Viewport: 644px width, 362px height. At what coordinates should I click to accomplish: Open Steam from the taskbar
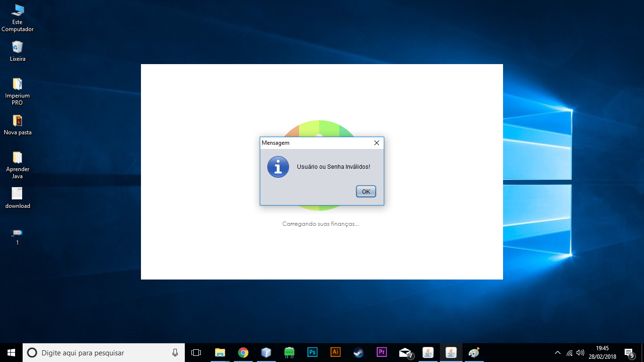click(359, 353)
